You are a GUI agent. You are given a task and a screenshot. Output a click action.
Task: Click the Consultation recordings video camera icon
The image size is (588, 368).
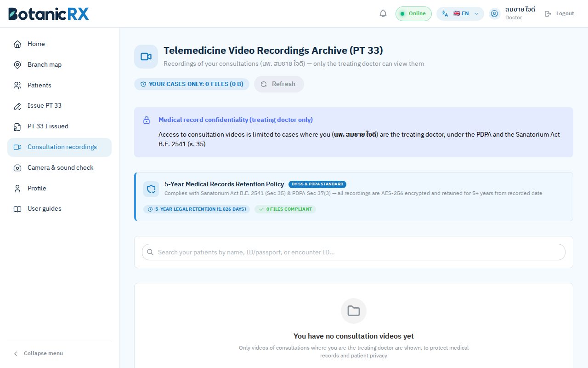(17, 147)
